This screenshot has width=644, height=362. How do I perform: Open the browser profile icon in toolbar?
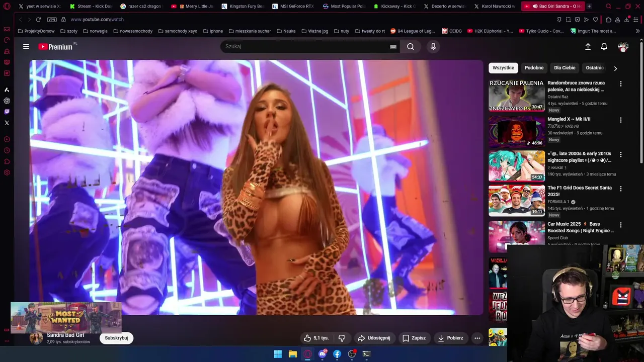click(x=617, y=20)
